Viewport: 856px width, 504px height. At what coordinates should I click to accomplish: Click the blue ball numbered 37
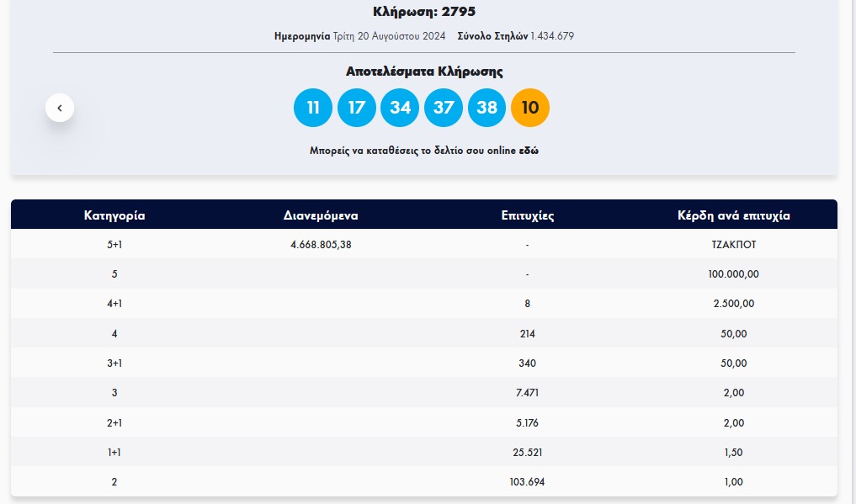tap(444, 108)
